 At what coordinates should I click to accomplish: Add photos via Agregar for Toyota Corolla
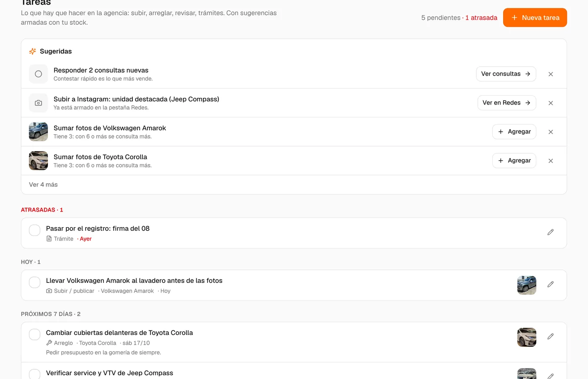click(x=514, y=161)
